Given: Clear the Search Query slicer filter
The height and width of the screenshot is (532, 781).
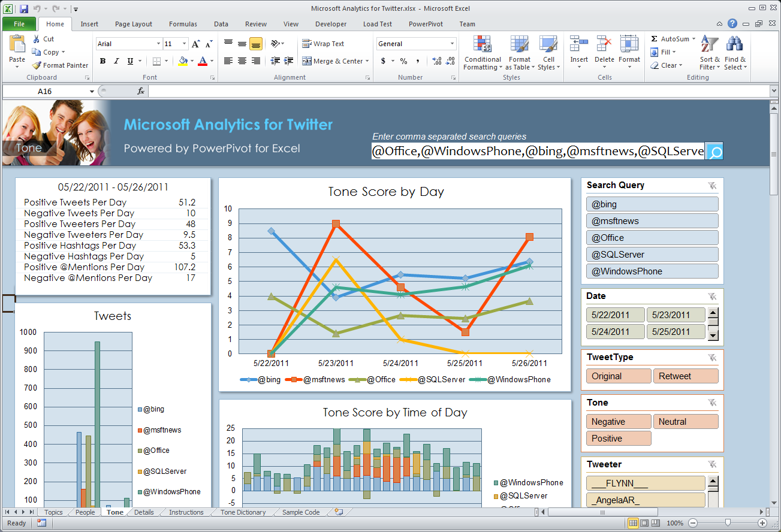Looking at the screenshot, I should coord(712,186).
